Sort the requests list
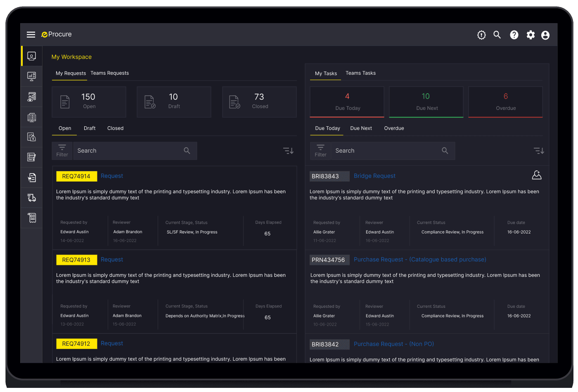This screenshot has width=578, height=392. click(x=289, y=151)
